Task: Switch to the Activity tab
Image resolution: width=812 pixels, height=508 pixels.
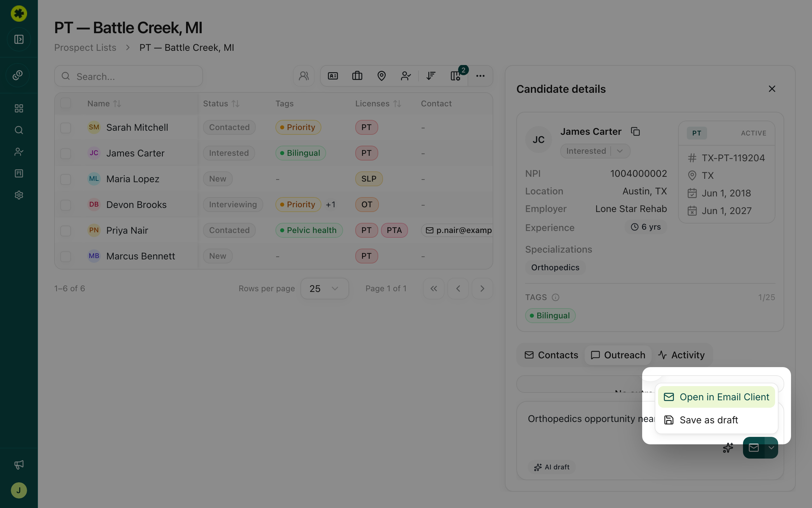Action: tap(681, 355)
